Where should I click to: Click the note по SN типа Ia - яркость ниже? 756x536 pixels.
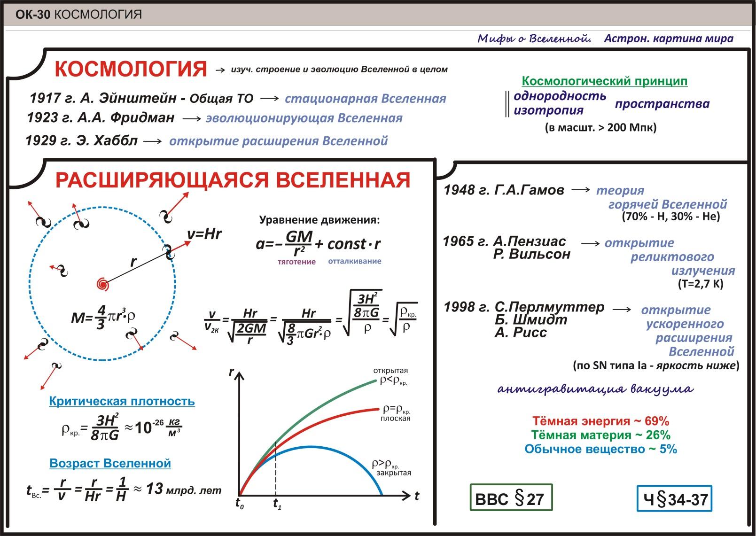click(656, 365)
